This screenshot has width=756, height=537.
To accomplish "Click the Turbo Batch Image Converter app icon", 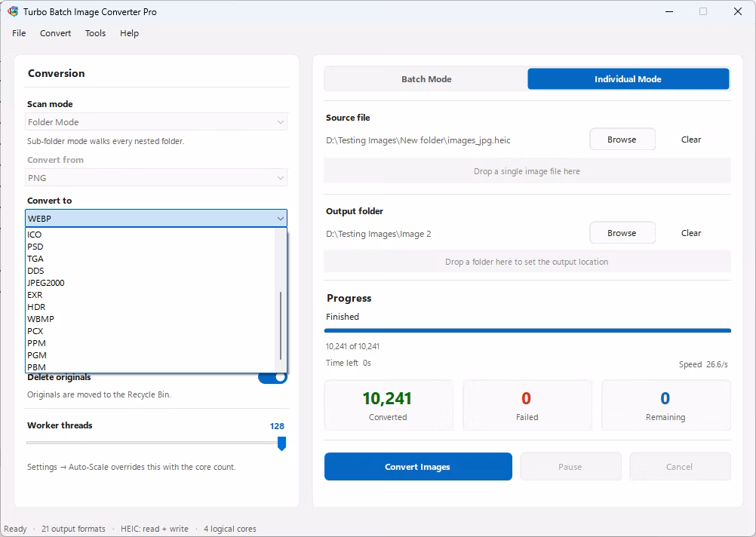I will click(x=13, y=11).
